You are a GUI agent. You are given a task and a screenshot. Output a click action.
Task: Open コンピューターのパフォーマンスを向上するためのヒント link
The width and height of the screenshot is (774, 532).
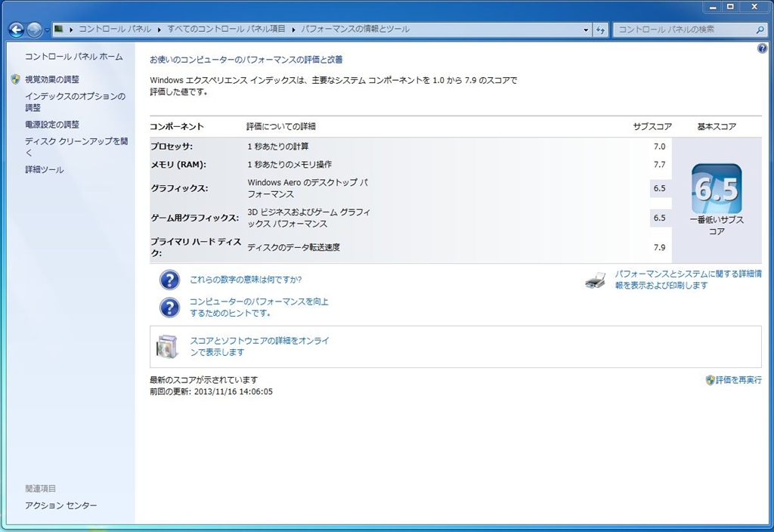[259, 308]
